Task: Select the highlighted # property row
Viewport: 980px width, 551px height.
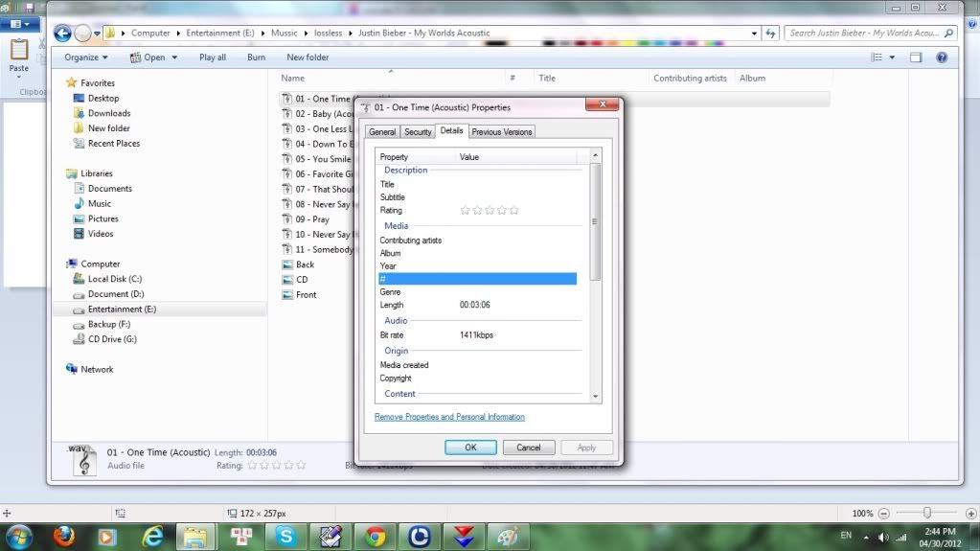Action: coord(477,279)
